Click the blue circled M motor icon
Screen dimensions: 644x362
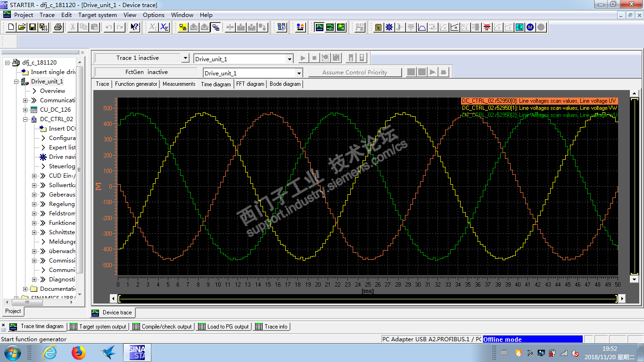(x=530, y=27)
